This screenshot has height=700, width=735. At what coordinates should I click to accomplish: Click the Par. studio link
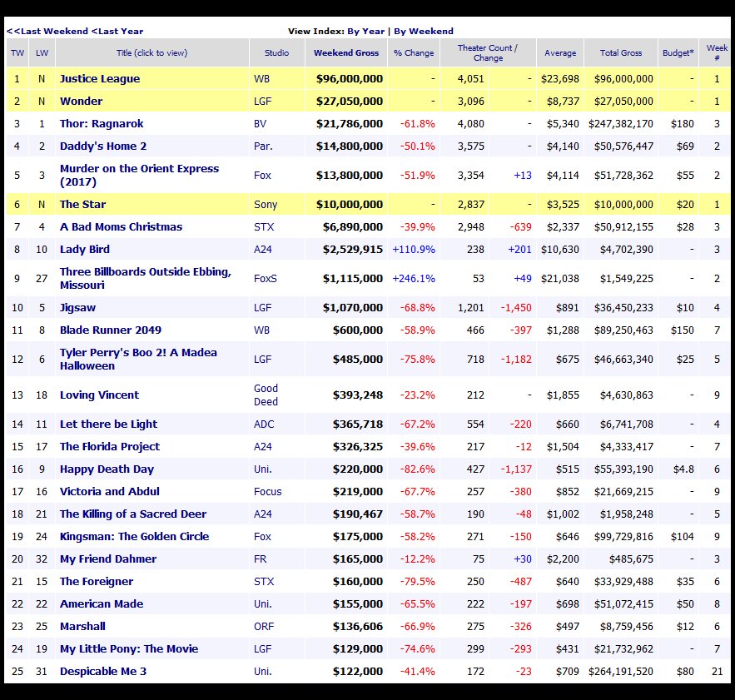coord(263,146)
